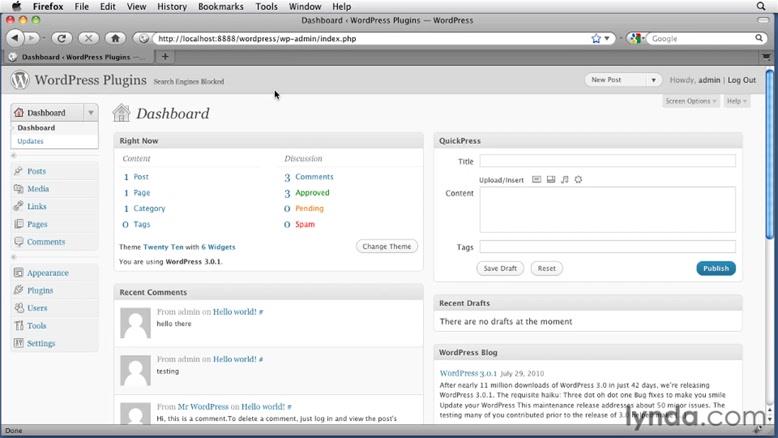Click the Publish button in QuickPress
This screenshot has height=438, width=778.
pos(715,268)
